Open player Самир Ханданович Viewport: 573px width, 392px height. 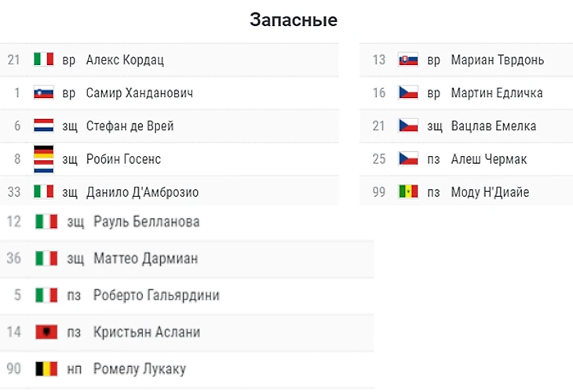point(139,93)
